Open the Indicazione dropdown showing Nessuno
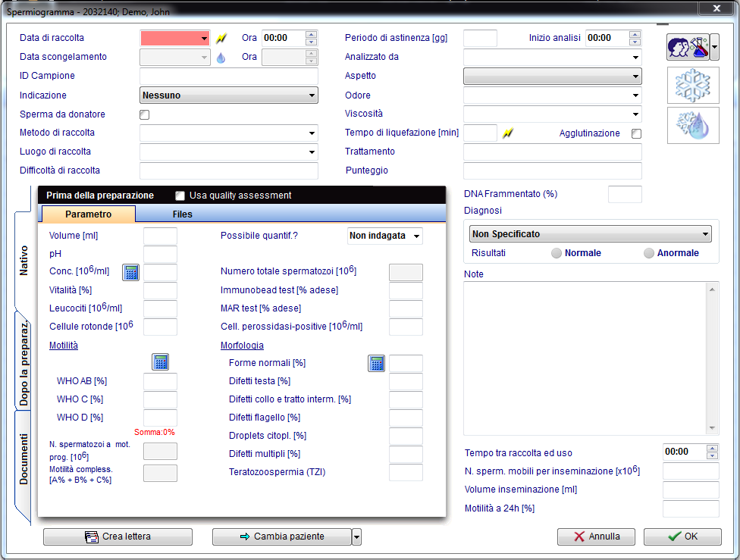This screenshot has height=560, width=740. click(x=229, y=95)
